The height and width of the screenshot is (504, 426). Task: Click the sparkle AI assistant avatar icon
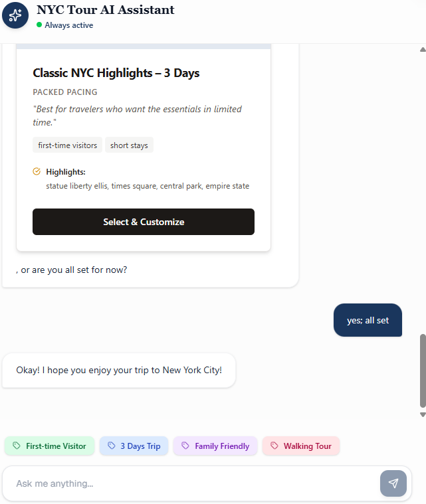15,15
